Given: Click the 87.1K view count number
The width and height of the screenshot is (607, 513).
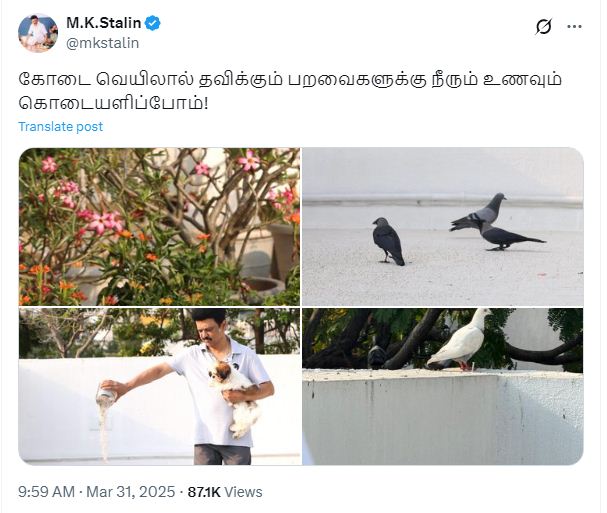Looking at the screenshot, I should tap(204, 492).
